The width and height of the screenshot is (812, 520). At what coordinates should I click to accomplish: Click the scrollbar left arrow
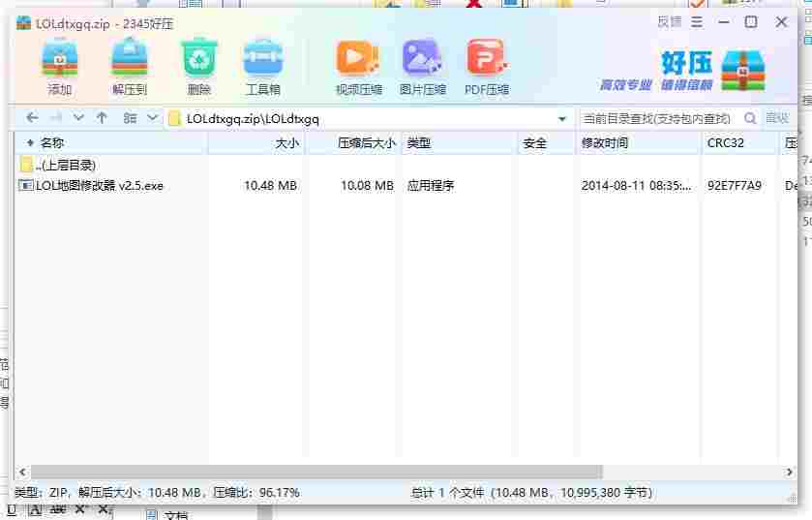tap(22, 472)
